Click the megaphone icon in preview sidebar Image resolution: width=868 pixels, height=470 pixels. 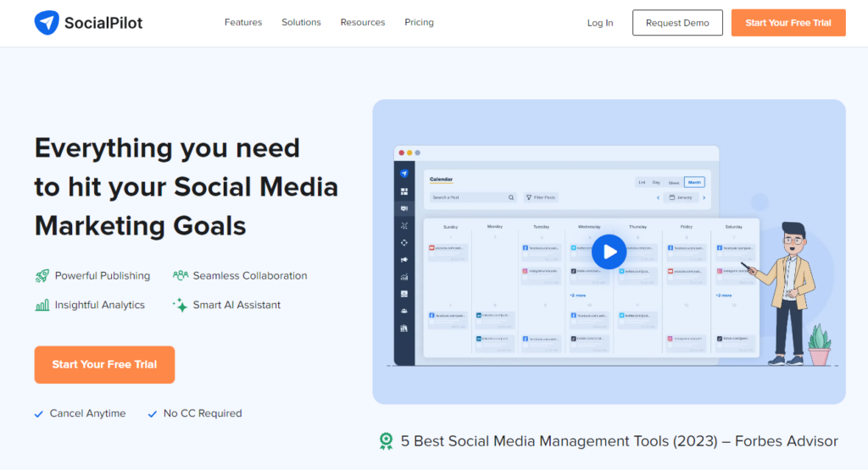coord(404,259)
